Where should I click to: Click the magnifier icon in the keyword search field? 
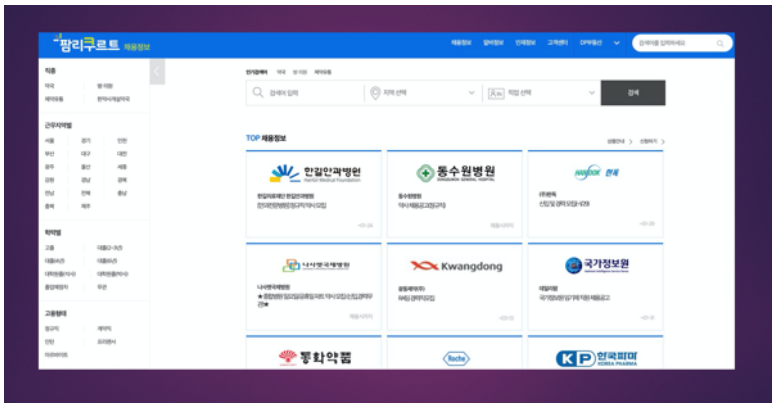pyautogui.click(x=258, y=92)
